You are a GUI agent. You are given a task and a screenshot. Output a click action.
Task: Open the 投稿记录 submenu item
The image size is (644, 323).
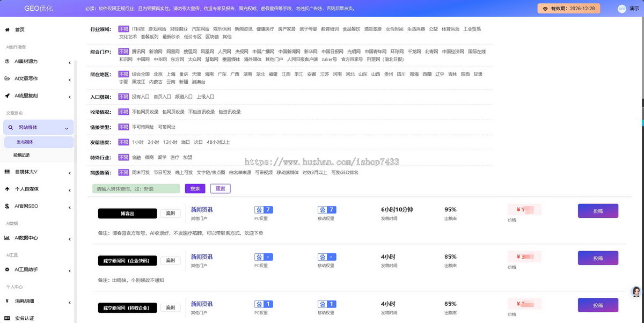tap(21, 155)
